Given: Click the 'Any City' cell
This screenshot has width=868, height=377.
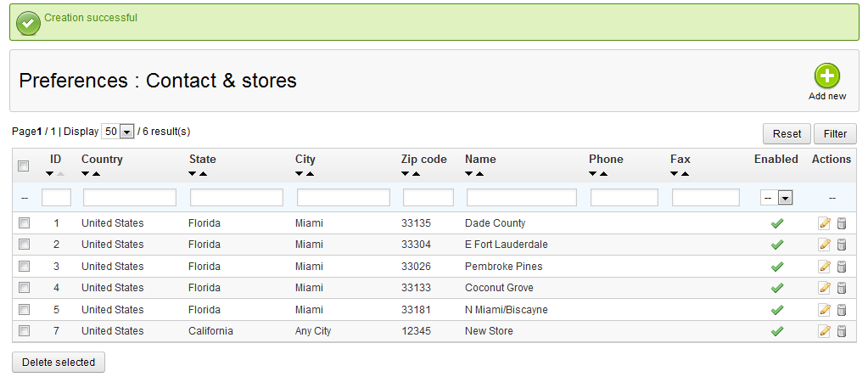Looking at the screenshot, I should (313, 331).
